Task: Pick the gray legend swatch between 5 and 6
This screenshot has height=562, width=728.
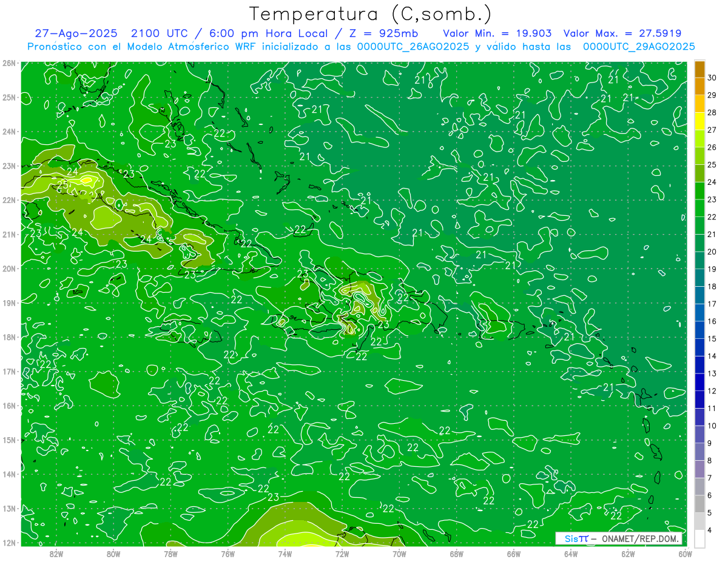Action: pos(699,504)
